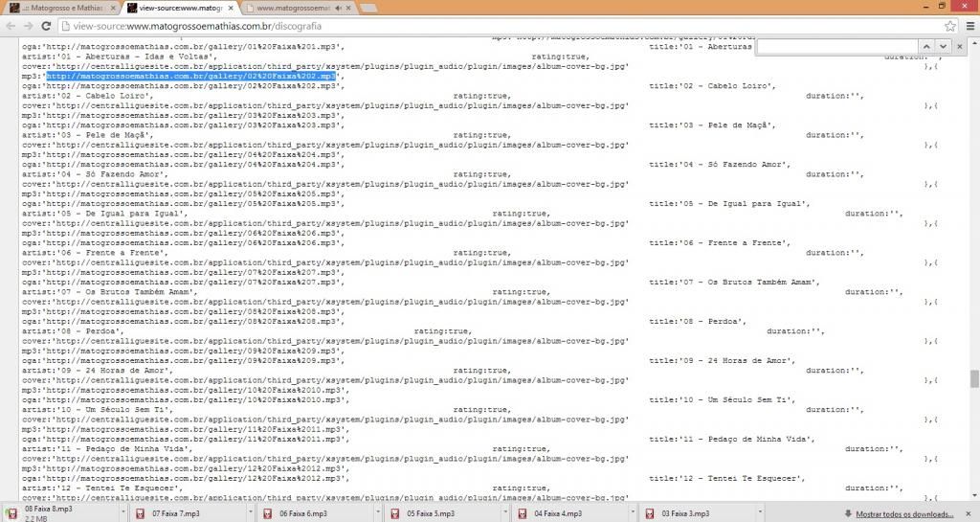The width and height of the screenshot is (980, 522).
Task: Open downloaded file 03 Faixa 3.mp3
Action: coord(684,513)
